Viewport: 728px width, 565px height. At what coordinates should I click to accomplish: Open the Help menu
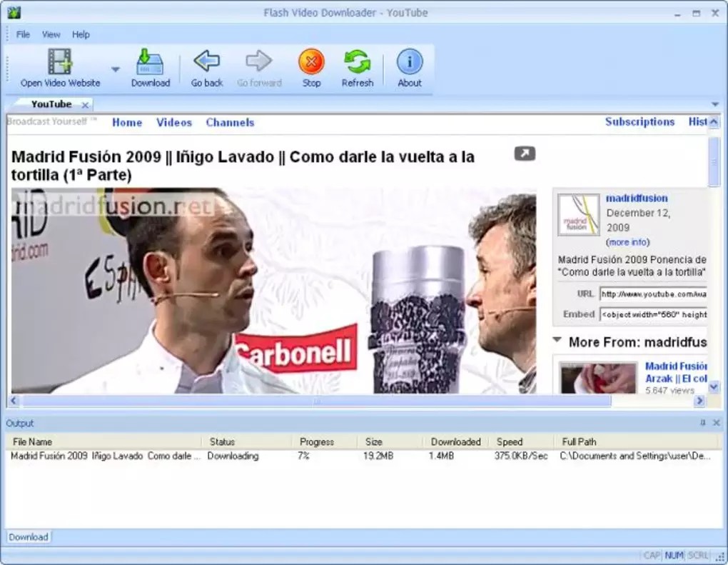(81, 34)
